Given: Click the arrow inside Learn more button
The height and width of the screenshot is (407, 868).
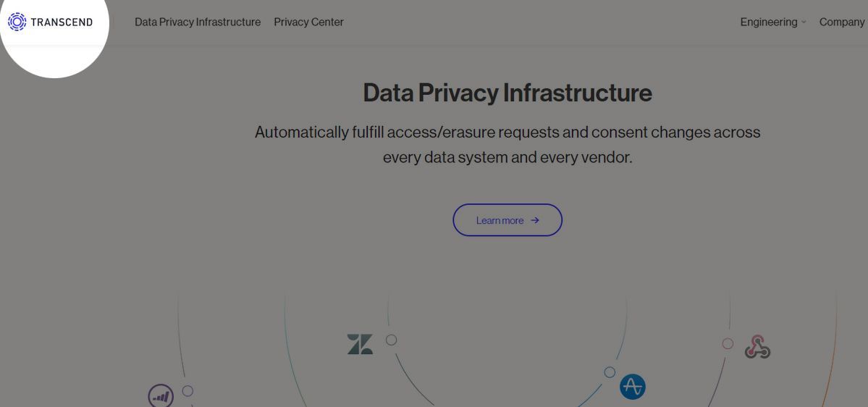Looking at the screenshot, I should (535, 220).
